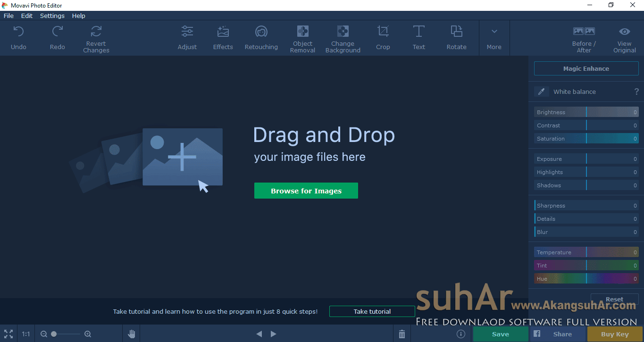Open image info icon
Image resolution: width=644 pixels, height=342 pixels.
point(461,334)
